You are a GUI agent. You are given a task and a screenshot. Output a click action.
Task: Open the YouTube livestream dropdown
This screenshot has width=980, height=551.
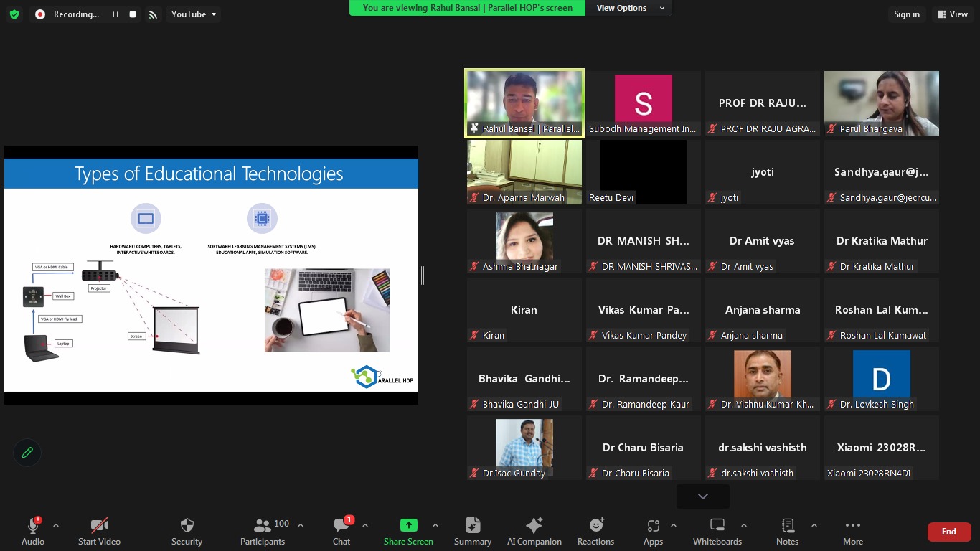[193, 14]
